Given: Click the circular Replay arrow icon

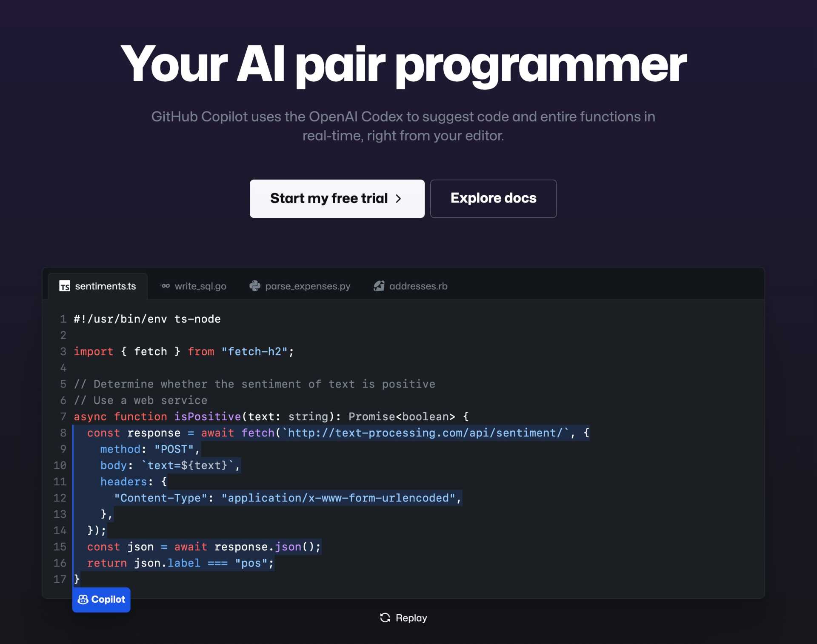Looking at the screenshot, I should [x=385, y=618].
